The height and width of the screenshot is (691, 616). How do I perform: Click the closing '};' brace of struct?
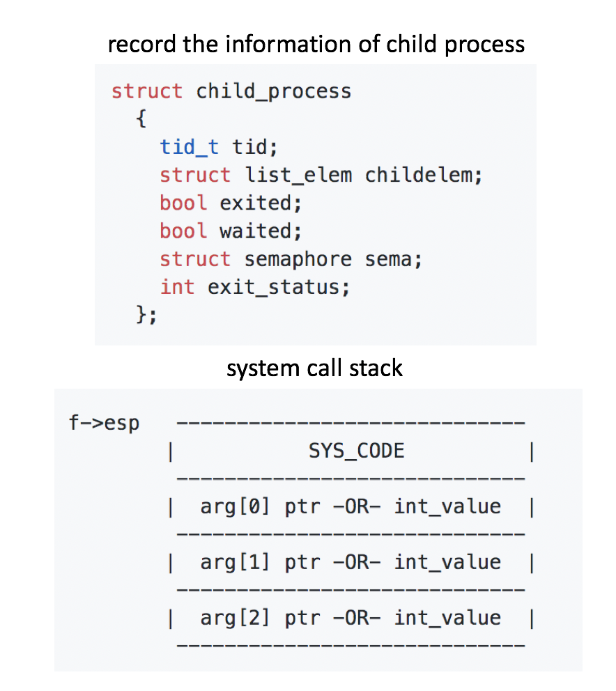pos(146,315)
